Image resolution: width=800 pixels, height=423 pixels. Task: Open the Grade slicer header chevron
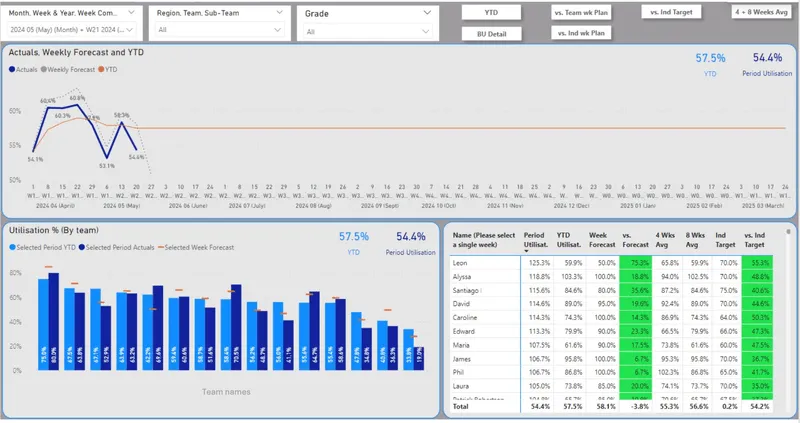[427, 13]
